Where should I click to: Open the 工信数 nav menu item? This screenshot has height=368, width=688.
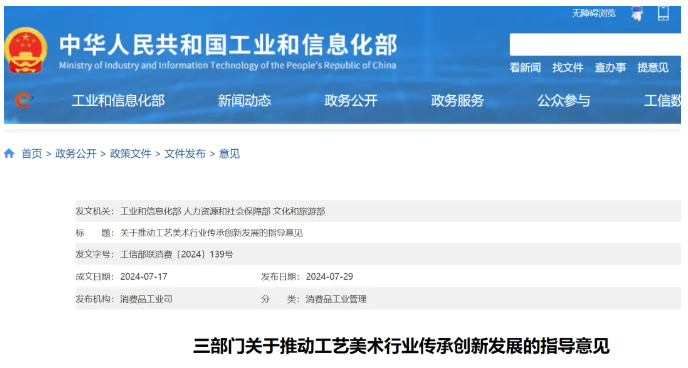(x=663, y=101)
